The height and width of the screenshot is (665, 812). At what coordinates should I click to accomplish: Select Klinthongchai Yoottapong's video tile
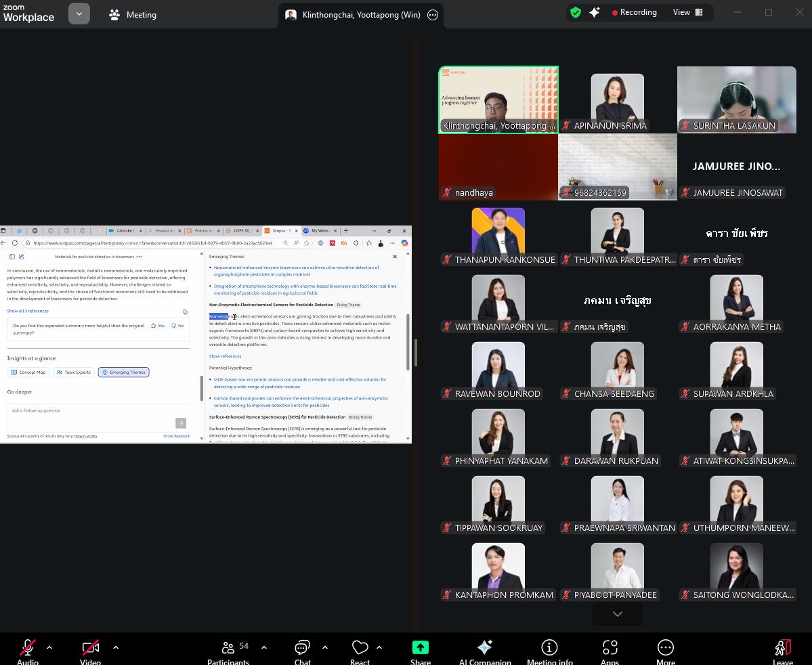click(498, 100)
